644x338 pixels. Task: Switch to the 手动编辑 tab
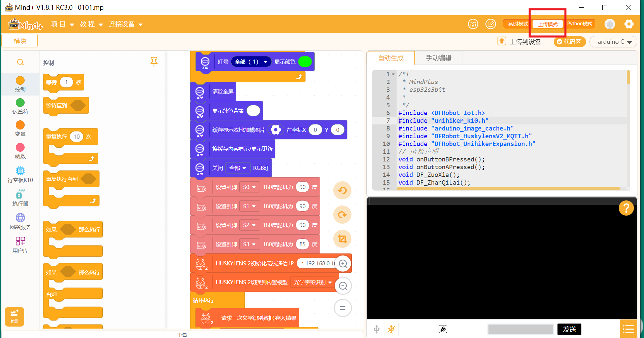439,58
